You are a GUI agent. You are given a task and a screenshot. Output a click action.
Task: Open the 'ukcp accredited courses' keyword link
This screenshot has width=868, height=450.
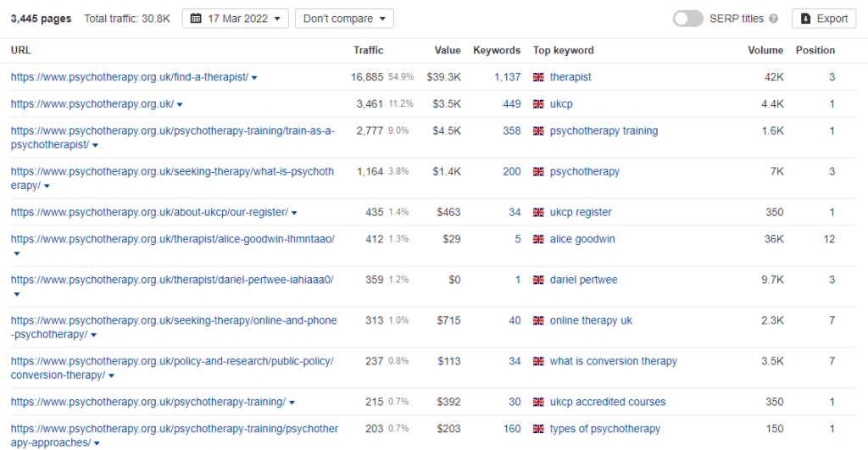coord(608,402)
